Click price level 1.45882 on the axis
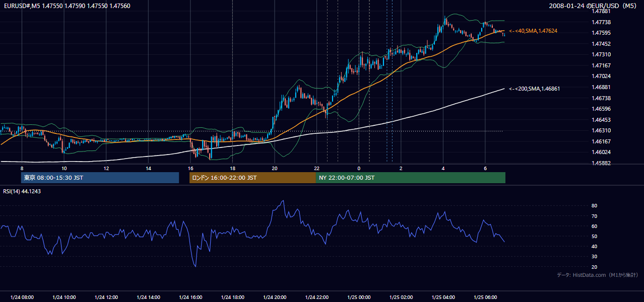This screenshot has height=302, width=644. [x=602, y=163]
